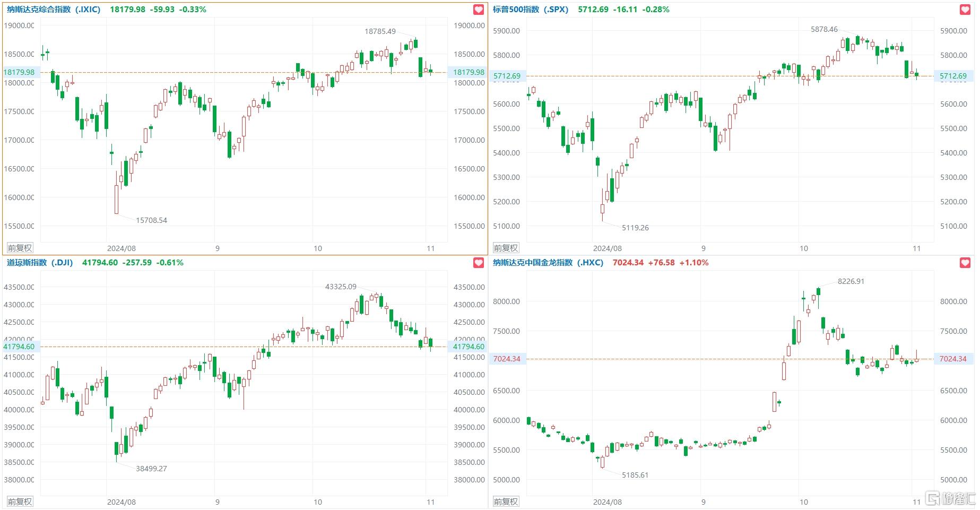Click the 15708.54 low label
This screenshot has width=980, height=510.
pos(151,220)
